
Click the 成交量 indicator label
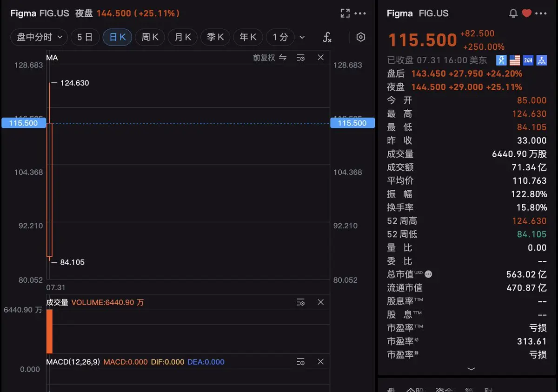pos(57,302)
